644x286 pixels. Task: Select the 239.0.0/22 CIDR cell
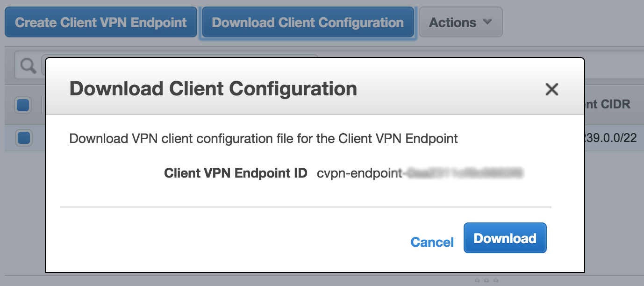click(610, 138)
